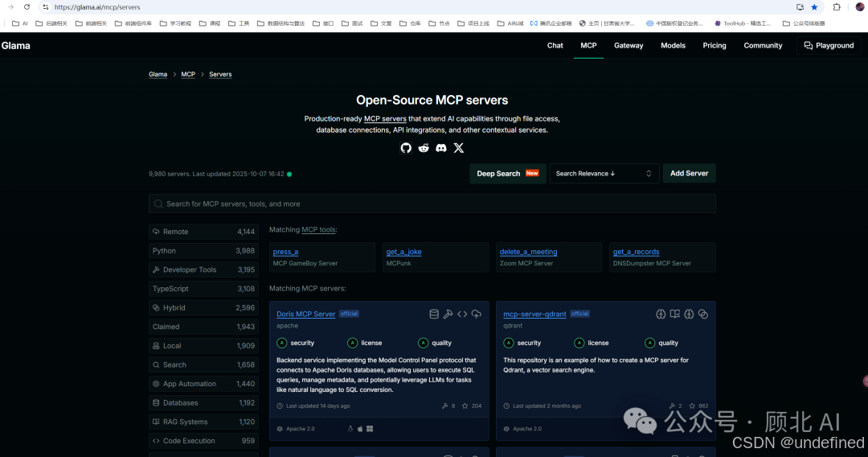Click the Apple platform icon on Doris card
The height and width of the screenshot is (457, 868).
[x=360, y=429]
